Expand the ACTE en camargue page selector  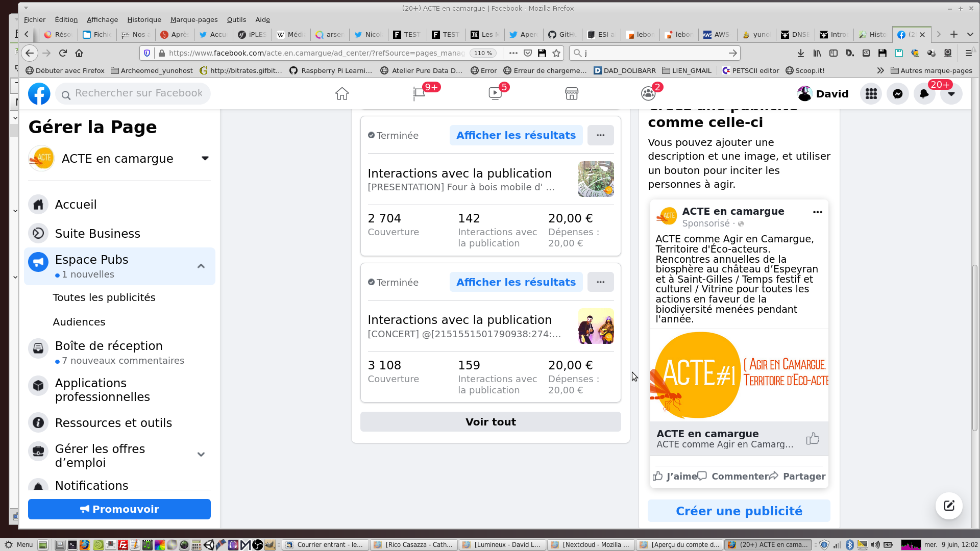coord(205,158)
